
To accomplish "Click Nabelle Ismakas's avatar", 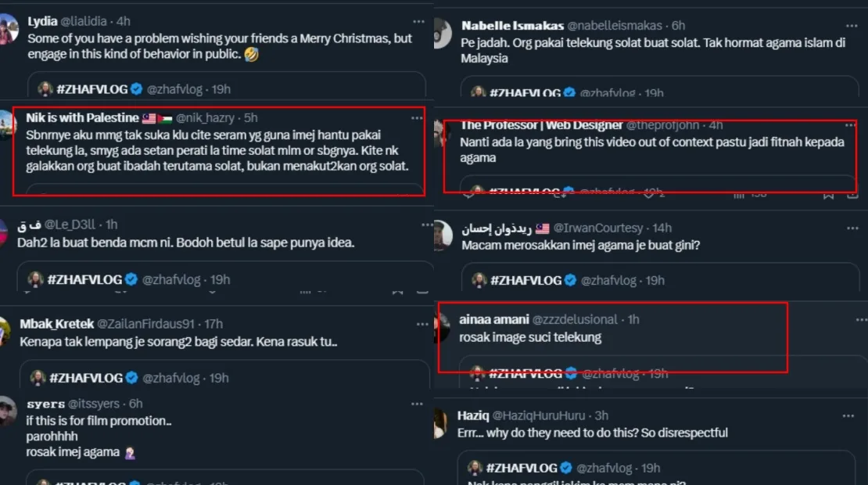I will coord(442,34).
